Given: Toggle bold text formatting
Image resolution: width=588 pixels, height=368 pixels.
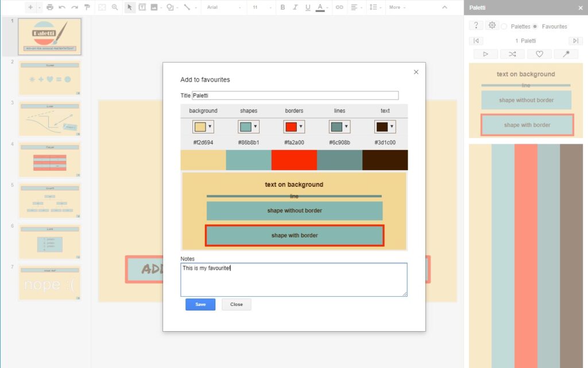Looking at the screenshot, I should pos(283,7).
